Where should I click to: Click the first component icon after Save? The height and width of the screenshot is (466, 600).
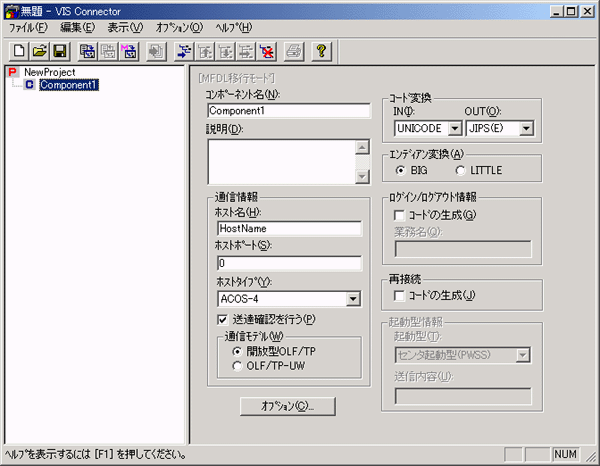coord(88,49)
